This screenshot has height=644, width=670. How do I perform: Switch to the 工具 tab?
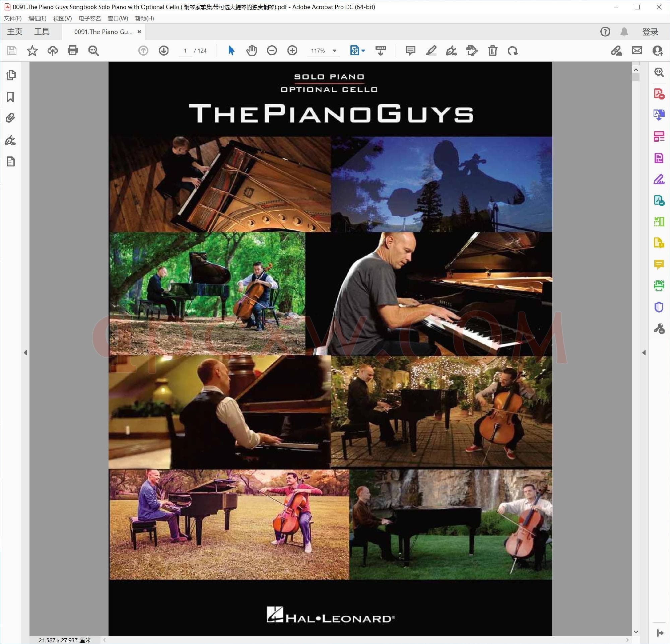click(42, 32)
